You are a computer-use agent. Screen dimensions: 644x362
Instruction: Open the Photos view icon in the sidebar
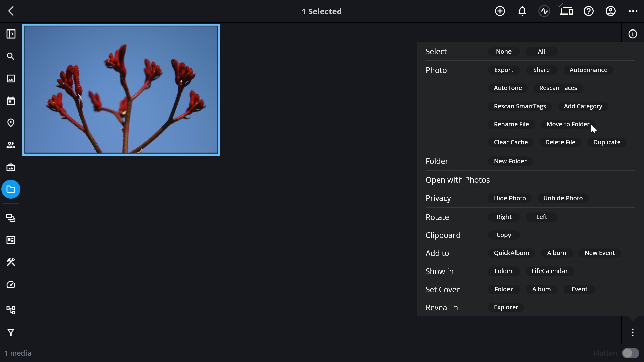pos(11,78)
